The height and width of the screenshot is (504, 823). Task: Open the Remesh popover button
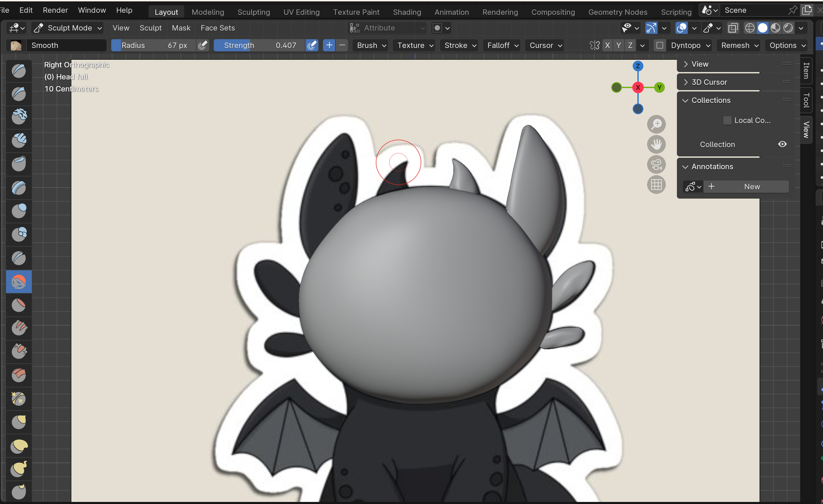click(x=739, y=46)
